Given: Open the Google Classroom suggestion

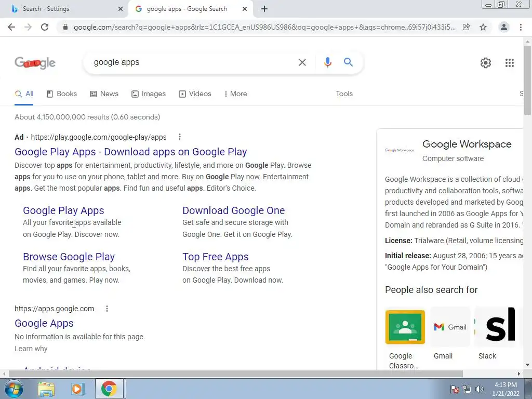Looking at the screenshot, I should 405,340.
